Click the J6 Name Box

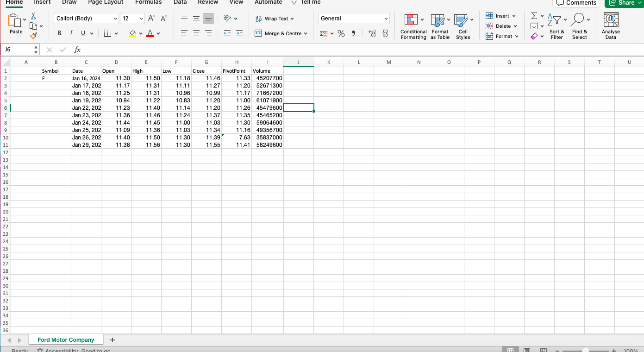20,49
